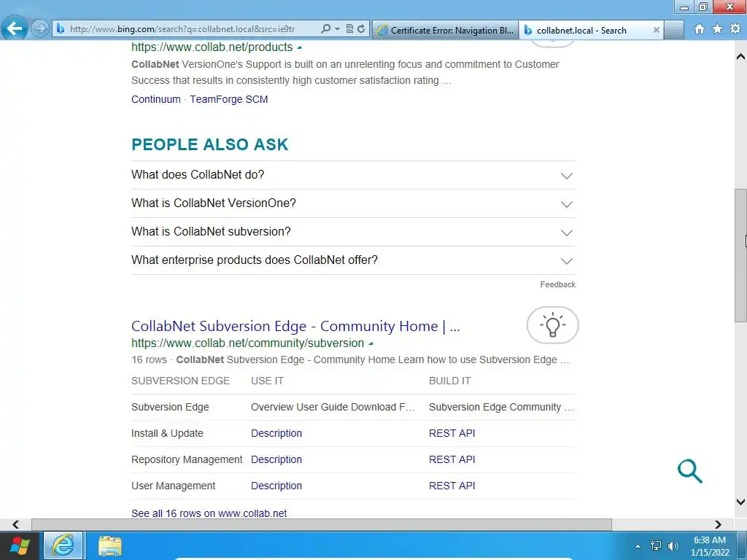The height and width of the screenshot is (560, 747).
Task: Click See all 16 rows on www.collab.net
Action: (x=209, y=513)
